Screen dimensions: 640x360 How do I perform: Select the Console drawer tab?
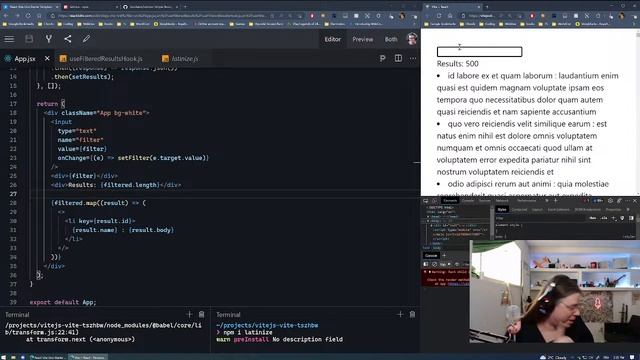(x=431, y=256)
